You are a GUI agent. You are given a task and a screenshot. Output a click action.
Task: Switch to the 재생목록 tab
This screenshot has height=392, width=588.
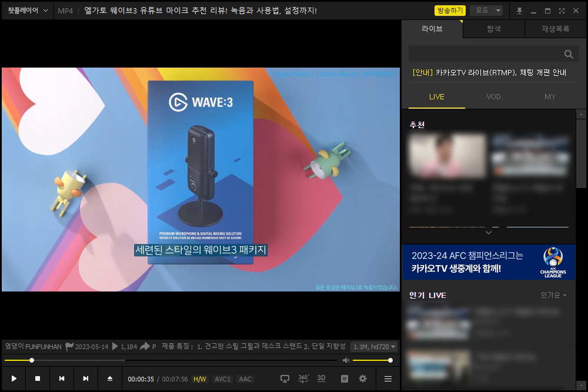pos(556,29)
